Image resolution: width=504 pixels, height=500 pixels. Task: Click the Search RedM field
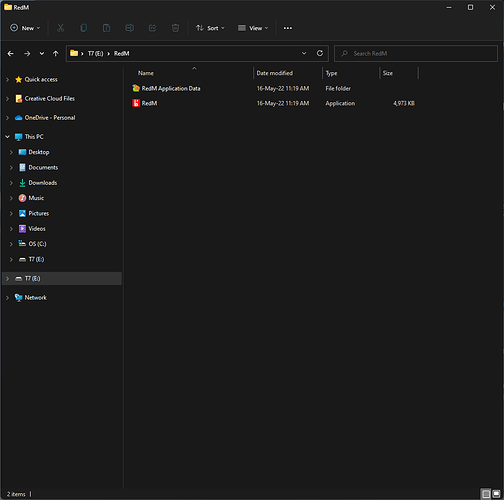coord(416,53)
